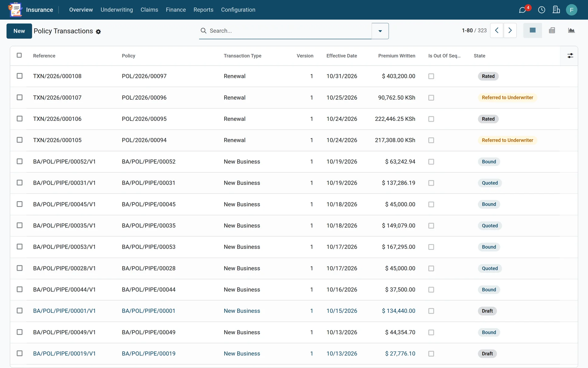Open the Finance menu
The height and width of the screenshot is (368, 588).
176,10
